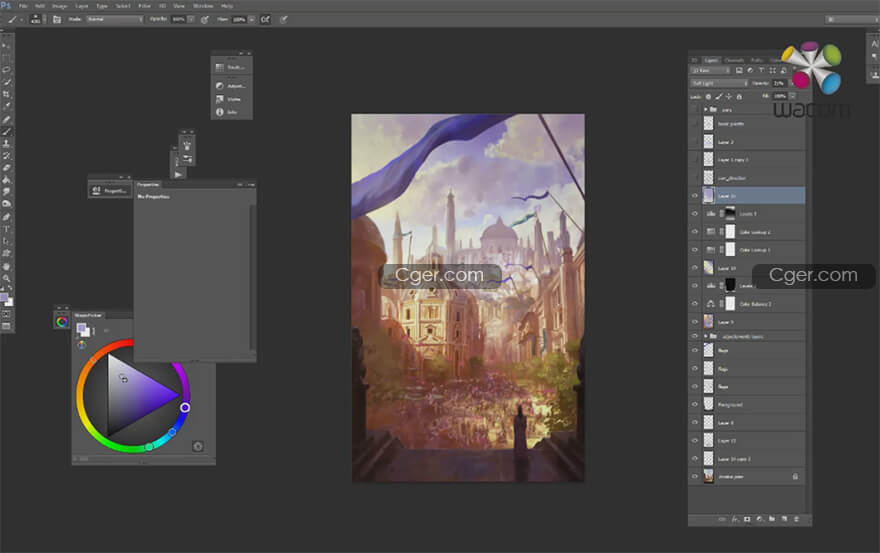The width and height of the screenshot is (880, 553).
Task: Open the MagicPicker settings icon
Action: (198, 446)
